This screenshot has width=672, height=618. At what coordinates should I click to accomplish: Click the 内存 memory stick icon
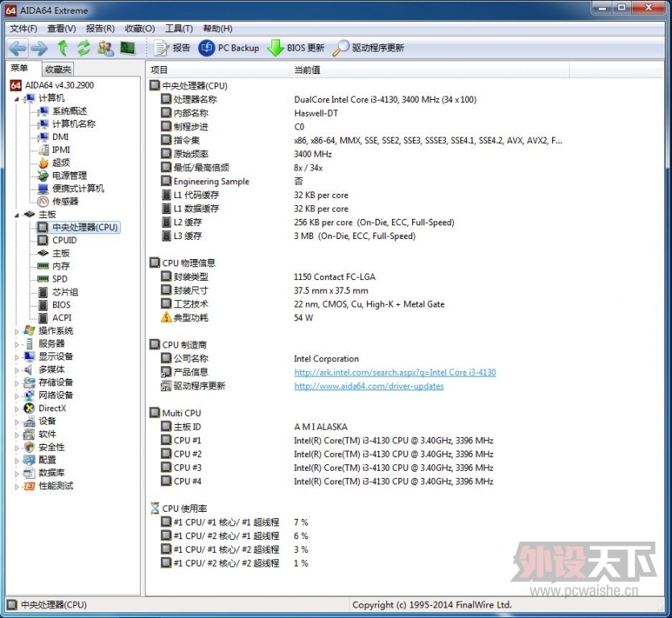click(x=43, y=266)
